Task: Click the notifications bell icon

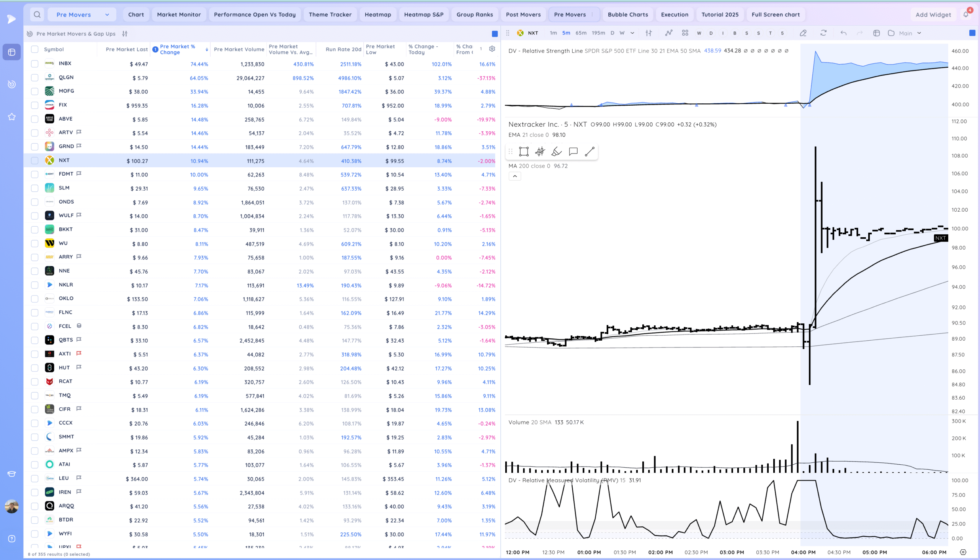Action: click(x=965, y=15)
